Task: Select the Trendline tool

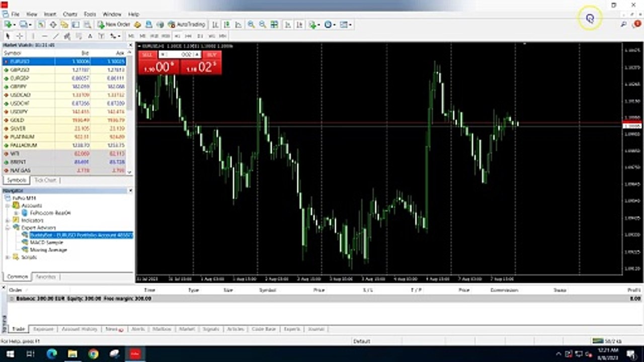Action: (56, 36)
